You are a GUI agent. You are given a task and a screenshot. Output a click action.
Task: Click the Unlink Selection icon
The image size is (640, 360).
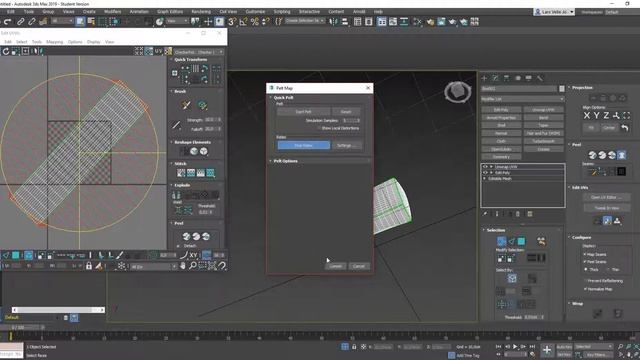click(31, 22)
